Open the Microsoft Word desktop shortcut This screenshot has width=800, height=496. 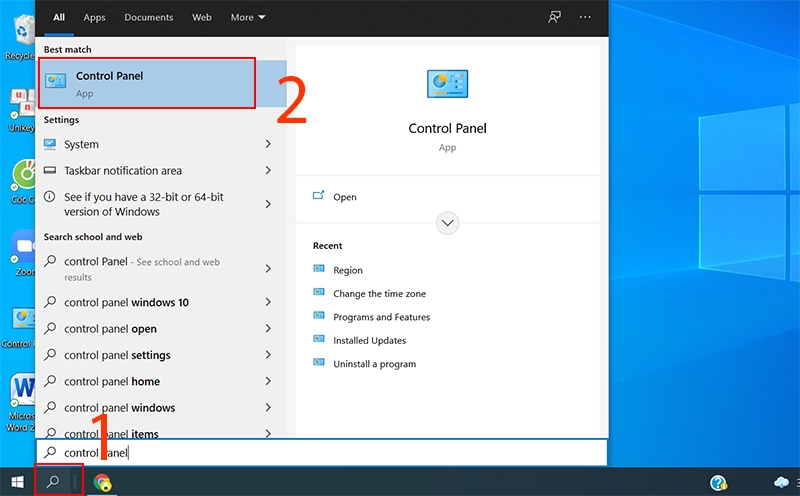[x=21, y=403]
